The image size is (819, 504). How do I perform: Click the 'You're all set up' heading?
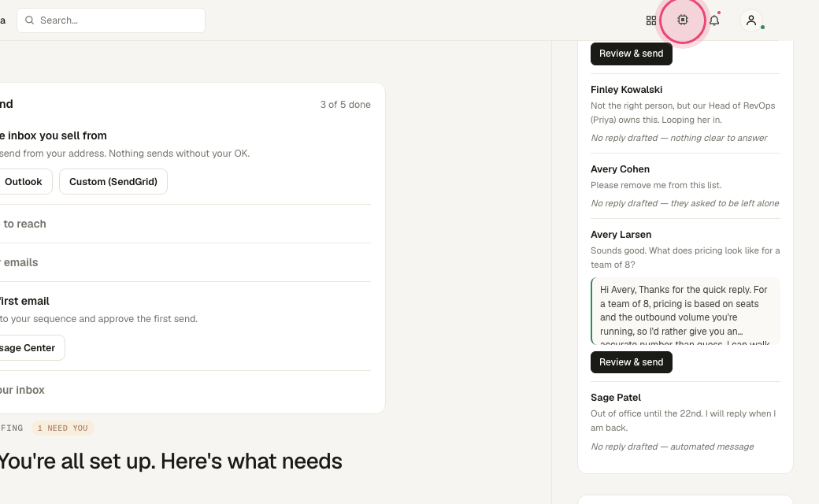coord(170,461)
